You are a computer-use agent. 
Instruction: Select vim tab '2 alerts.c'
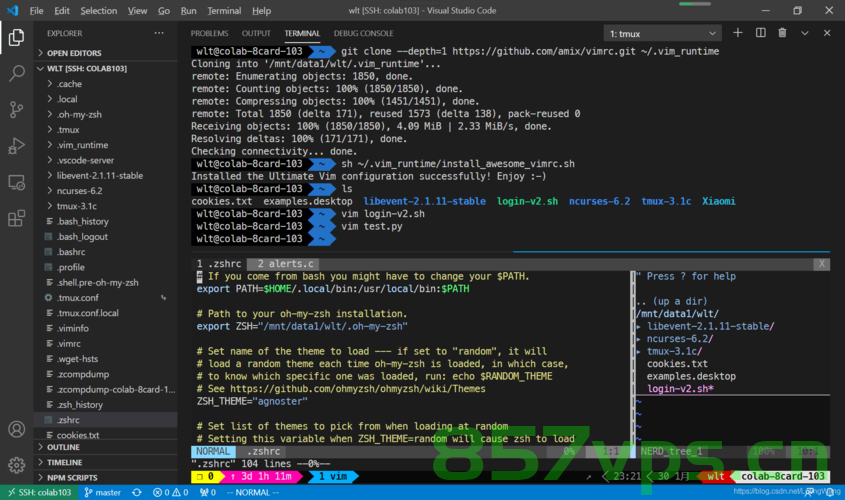pos(283,264)
